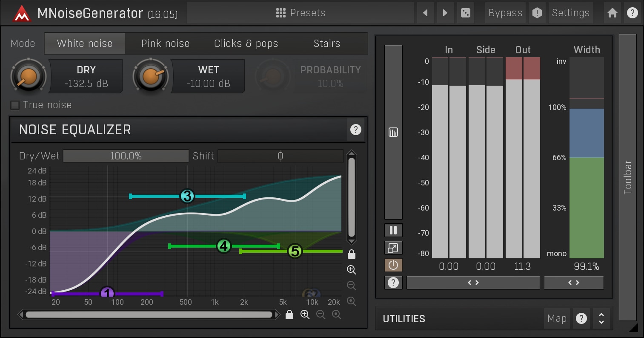Click the Width meter bar
This screenshot has height=338, width=644.
[587, 158]
